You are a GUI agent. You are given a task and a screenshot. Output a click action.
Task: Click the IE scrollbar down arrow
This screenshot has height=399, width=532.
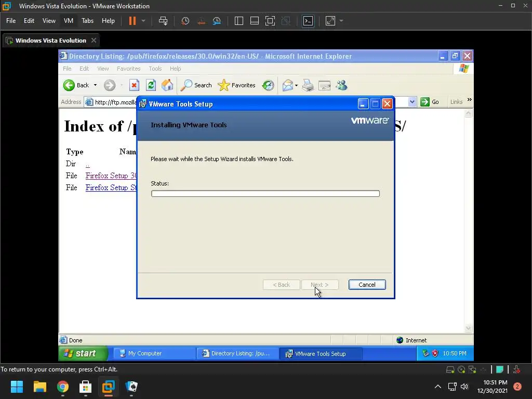[x=468, y=328]
